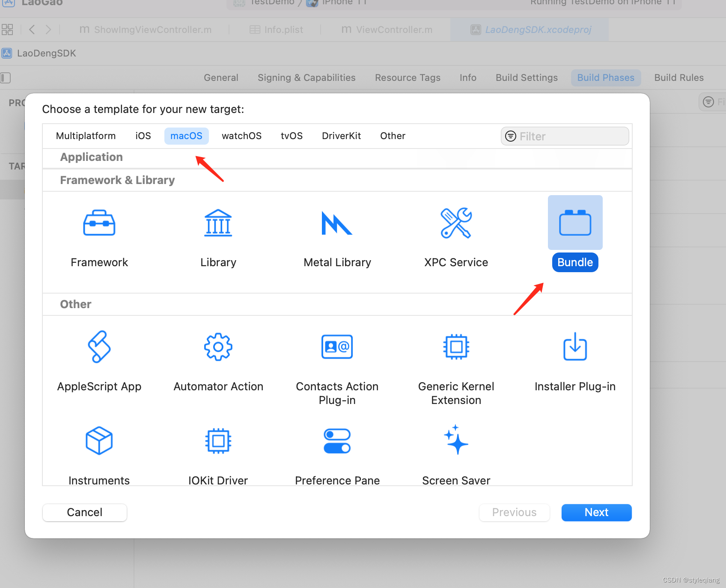Viewport: 726px width, 588px height.
Task: Pick the Automator Action gear icon
Action: click(x=218, y=347)
